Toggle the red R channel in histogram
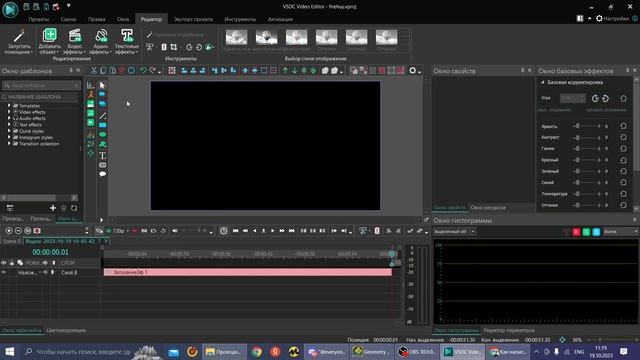 point(576,232)
